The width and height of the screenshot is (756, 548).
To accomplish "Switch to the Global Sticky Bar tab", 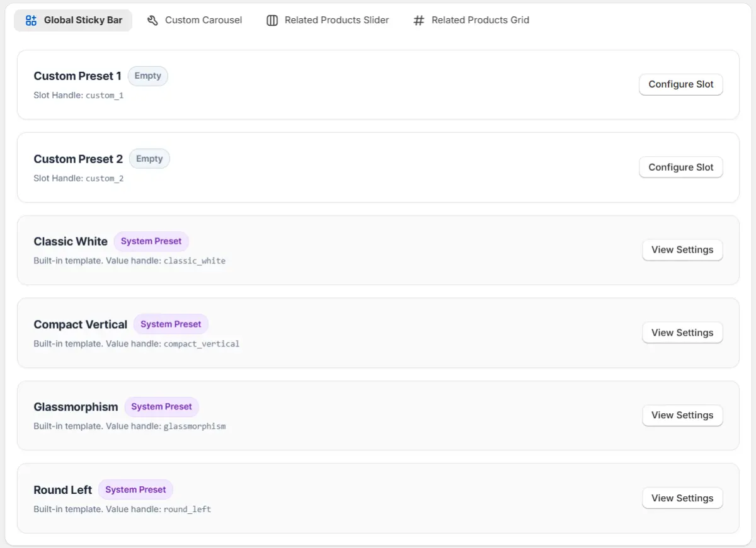I will click(x=73, y=20).
